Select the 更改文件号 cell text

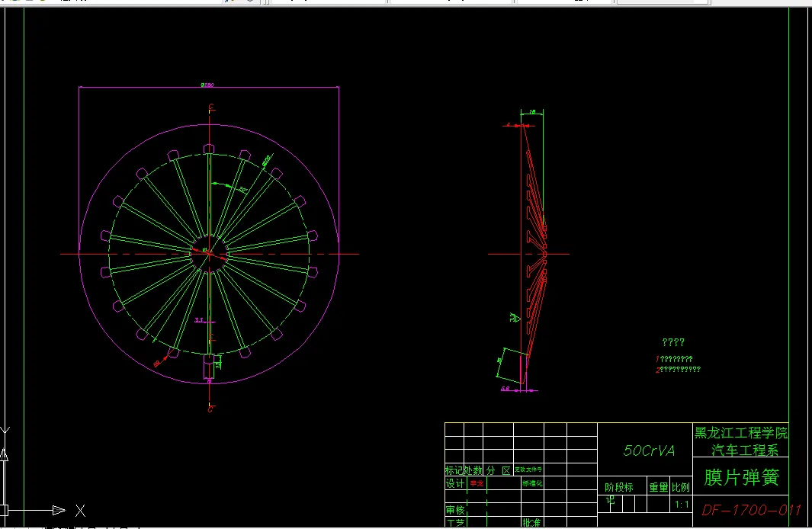(x=528, y=470)
